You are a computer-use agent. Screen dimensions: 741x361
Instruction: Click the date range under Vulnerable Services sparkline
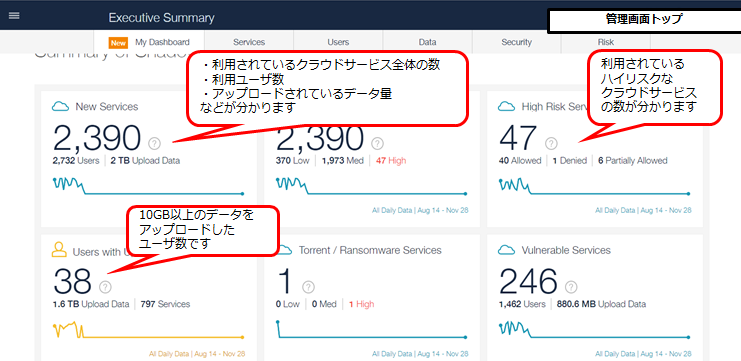coord(644,353)
